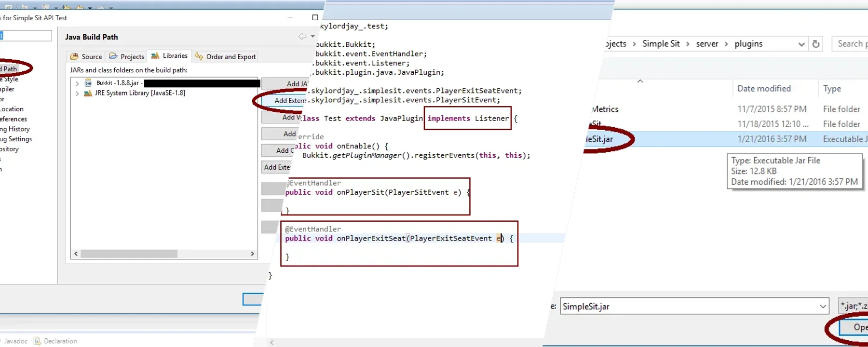Screen dimensions: 868x347
Task: Open the *.jar file type filter dropdown
Action: tap(853, 306)
